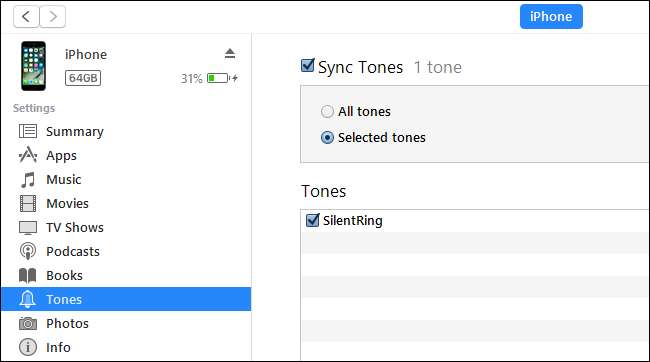Image resolution: width=650 pixels, height=362 pixels.
Task: Select the highlighted Tones sidebar item
Action: pos(126,299)
